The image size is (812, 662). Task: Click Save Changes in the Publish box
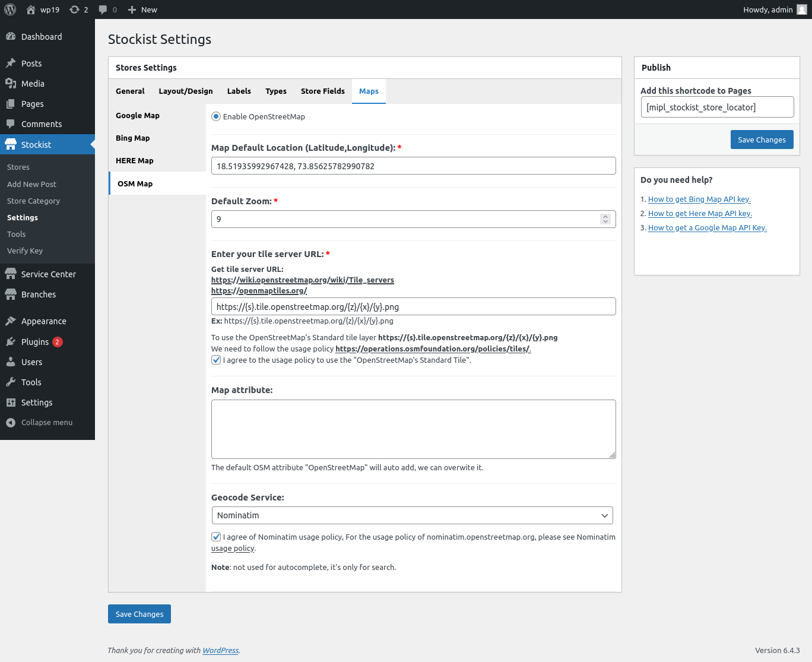click(762, 140)
